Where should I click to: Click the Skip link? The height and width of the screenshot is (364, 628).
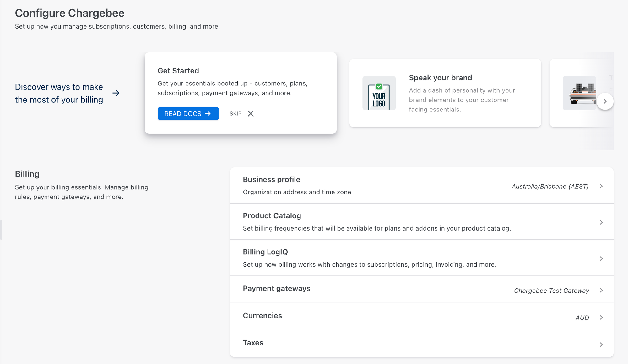coord(235,114)
